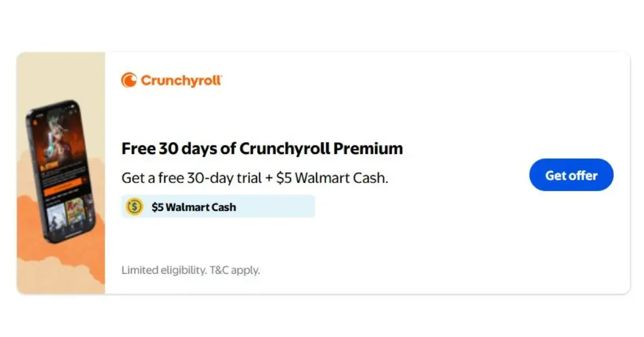The image size is (644, 337).
Task: Click the orange Crunchyroll circle logo
Action: point(129,80)
